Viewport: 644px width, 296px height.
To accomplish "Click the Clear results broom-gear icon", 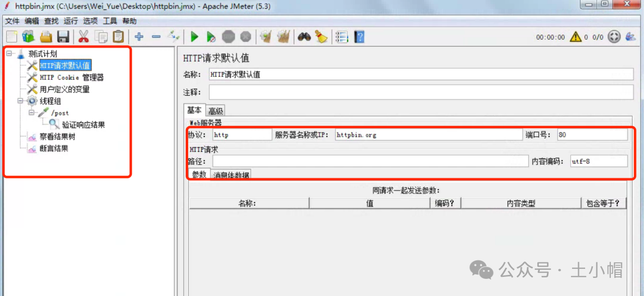I will 266,37.
